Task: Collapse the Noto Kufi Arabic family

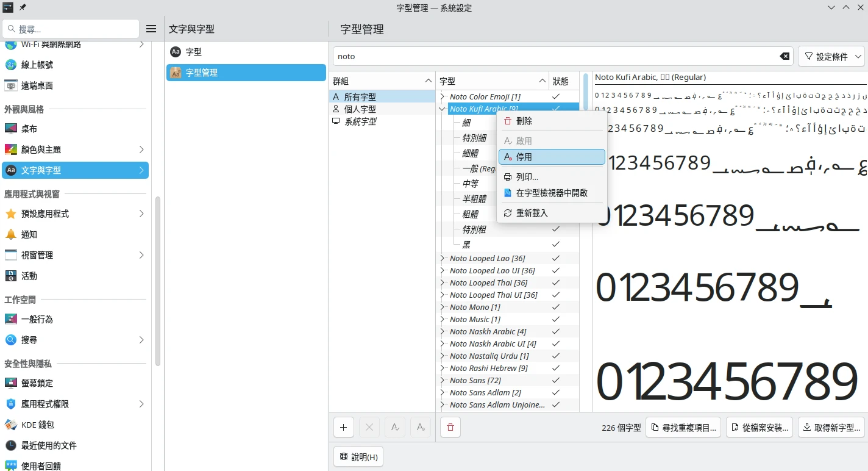Action: coord(443,109)
